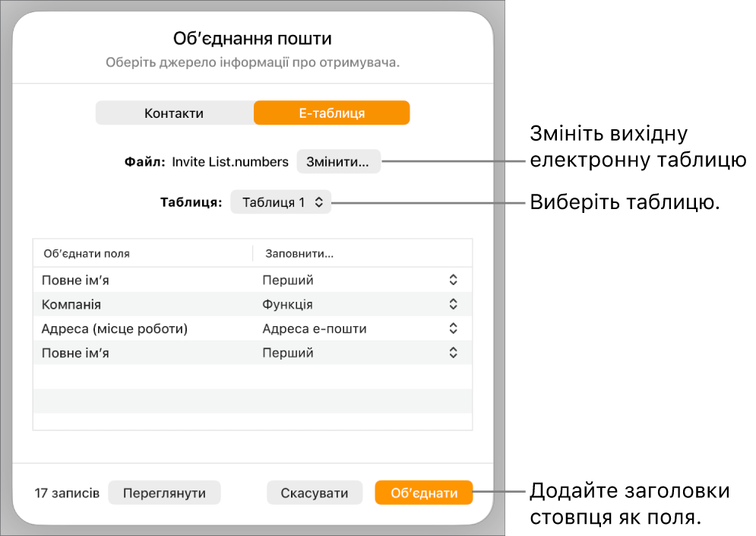This screenshot has width=756, height=536.
Task: Click the 17 записів record count
Action: pyautogui.click(x=67, y=493)
